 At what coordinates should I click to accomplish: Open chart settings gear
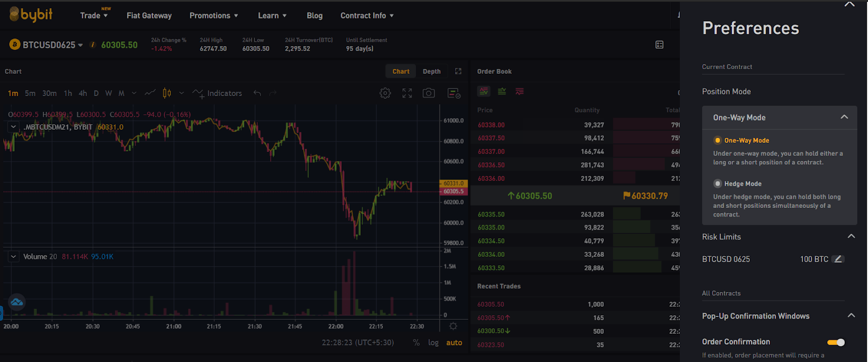coord(385,93)
